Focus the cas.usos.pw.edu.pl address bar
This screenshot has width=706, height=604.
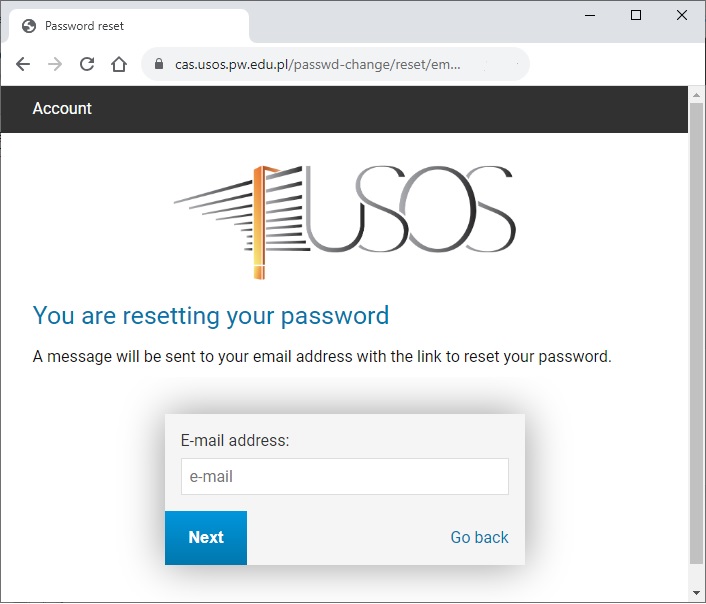point(335,64)
